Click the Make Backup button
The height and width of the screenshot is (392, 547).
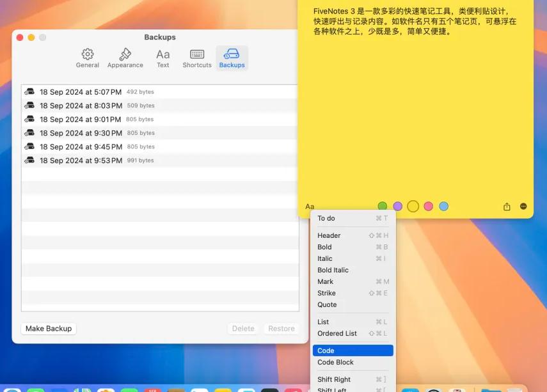pos(49,329)
